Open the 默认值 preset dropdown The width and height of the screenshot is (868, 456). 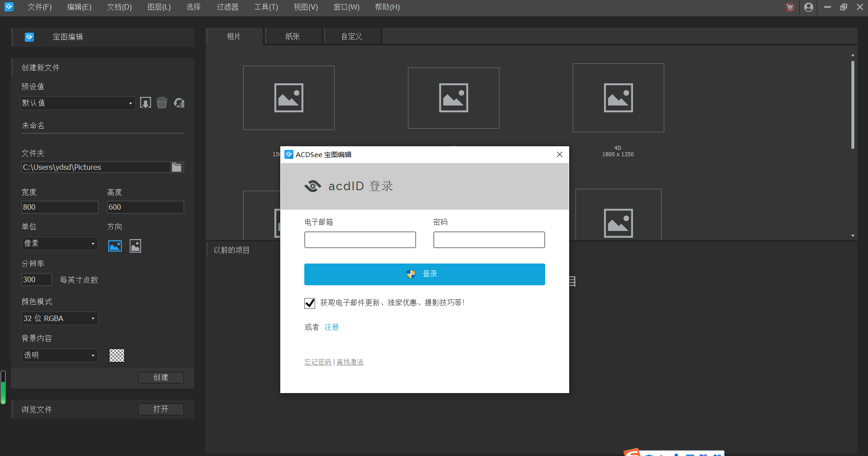coord(78,103)
